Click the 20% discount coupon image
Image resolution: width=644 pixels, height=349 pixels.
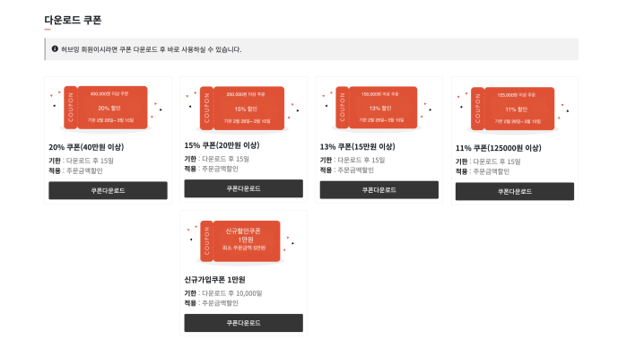point(106,108)
